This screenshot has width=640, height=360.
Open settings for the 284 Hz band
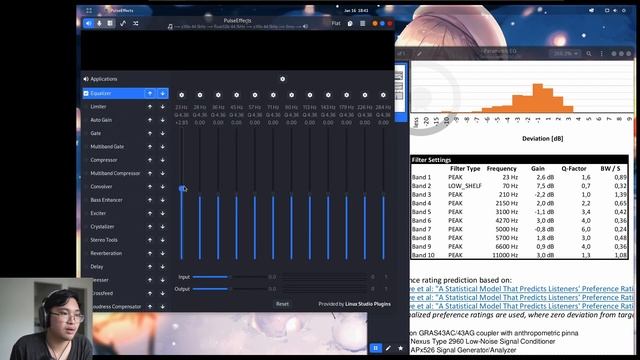(x=383, y=95)
